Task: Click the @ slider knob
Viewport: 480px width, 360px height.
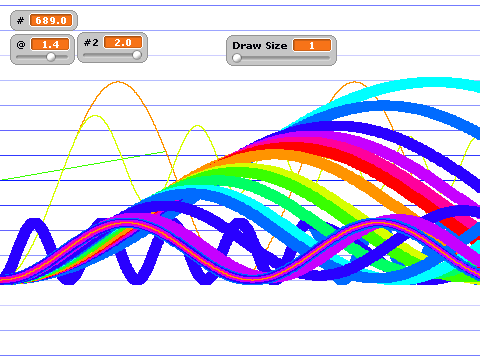Action: (51, 57)
